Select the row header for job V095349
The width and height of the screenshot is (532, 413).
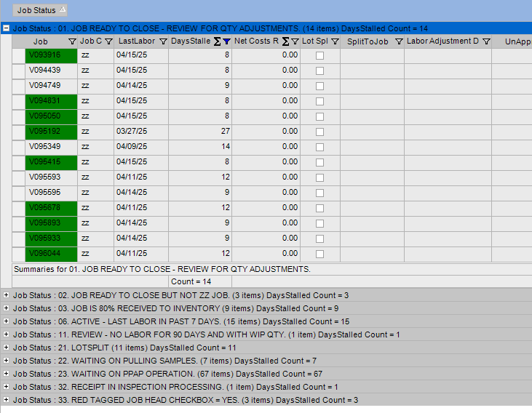click(x=18, y=147)
